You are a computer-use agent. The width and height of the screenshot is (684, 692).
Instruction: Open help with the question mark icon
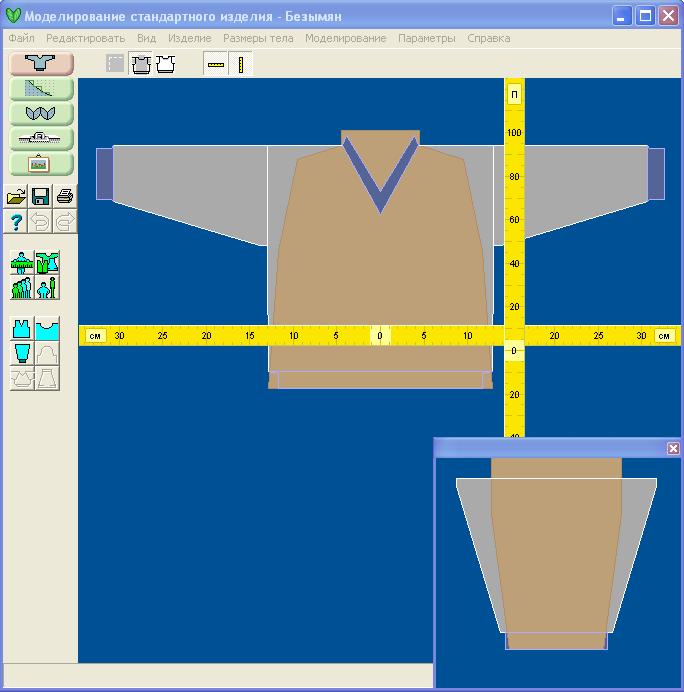tap(16, 221)
